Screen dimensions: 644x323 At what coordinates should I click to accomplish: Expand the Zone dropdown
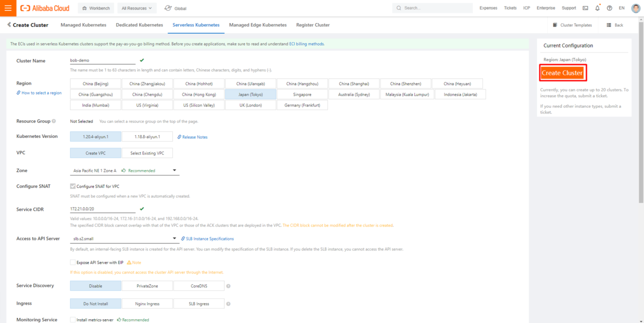pyautogui.click(x=125, y=171)
